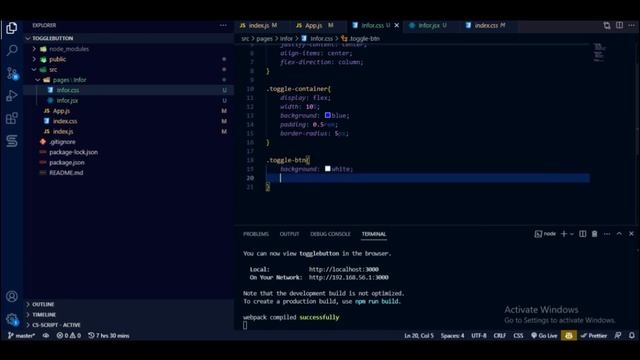
Task: Open package.json in the explorer
Action: click(130, 162)
